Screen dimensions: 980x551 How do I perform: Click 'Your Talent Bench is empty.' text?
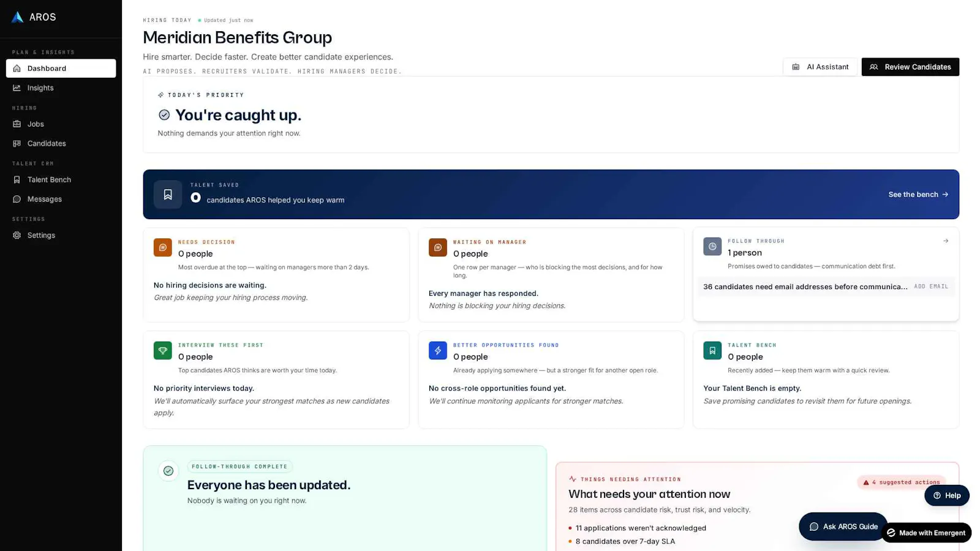(x=752, y=388)
